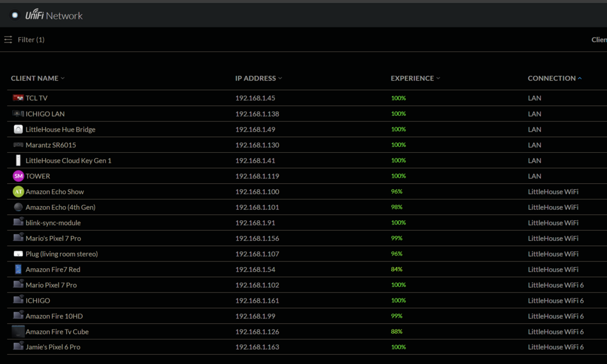Select the blink-sync-module name

coord(53,223)
